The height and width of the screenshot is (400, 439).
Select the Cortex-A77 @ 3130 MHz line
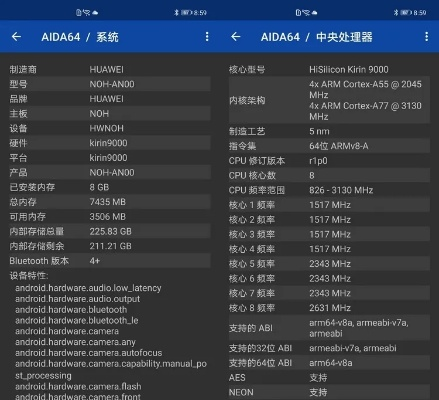pyautogui.click(x=365, y=111)
